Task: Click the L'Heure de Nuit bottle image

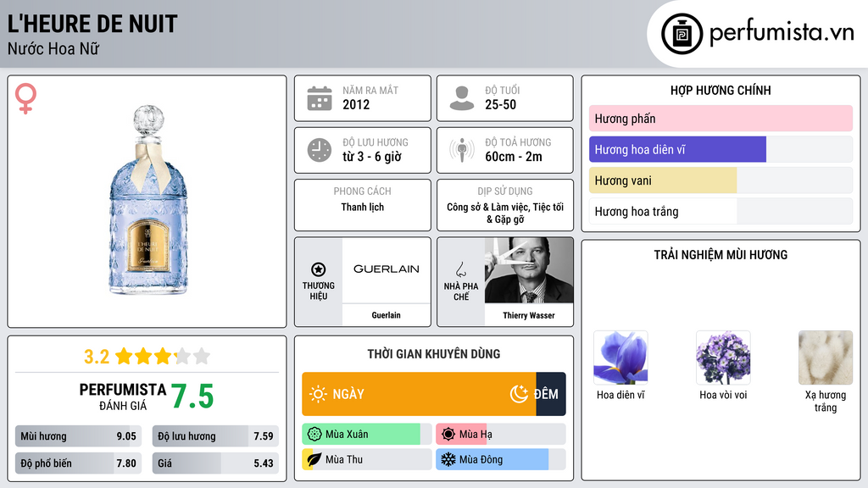Action: (147, 201)
